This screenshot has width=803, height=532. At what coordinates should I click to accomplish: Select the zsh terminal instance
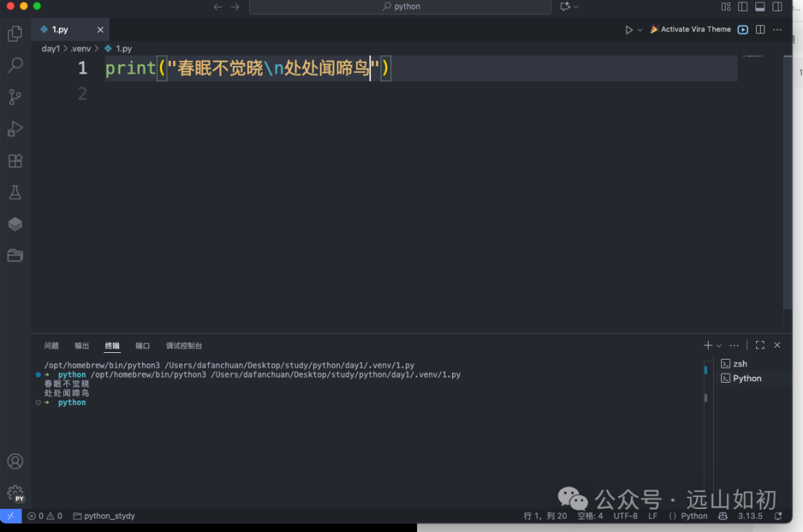tap(752, 363)
